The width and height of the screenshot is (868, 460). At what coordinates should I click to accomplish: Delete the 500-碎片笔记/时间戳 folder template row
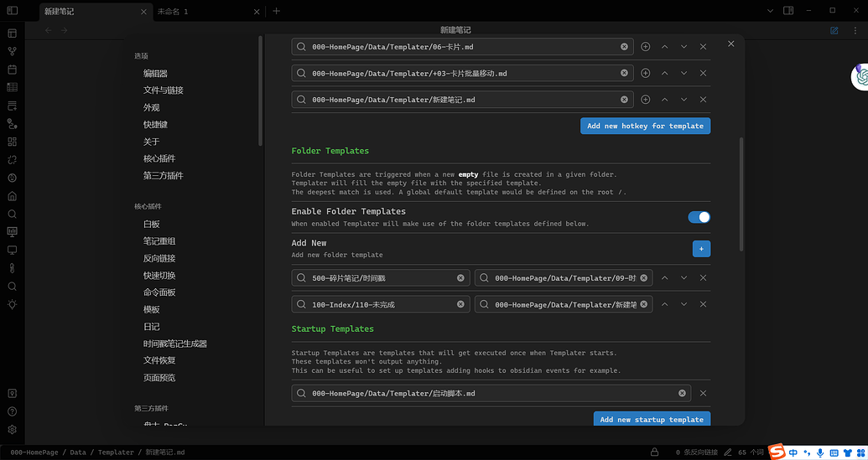coord(703,277)
